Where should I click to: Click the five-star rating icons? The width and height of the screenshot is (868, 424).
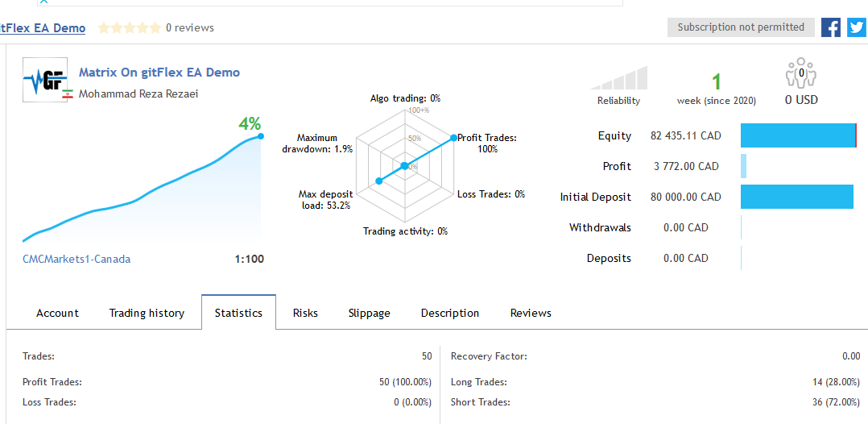129,28
